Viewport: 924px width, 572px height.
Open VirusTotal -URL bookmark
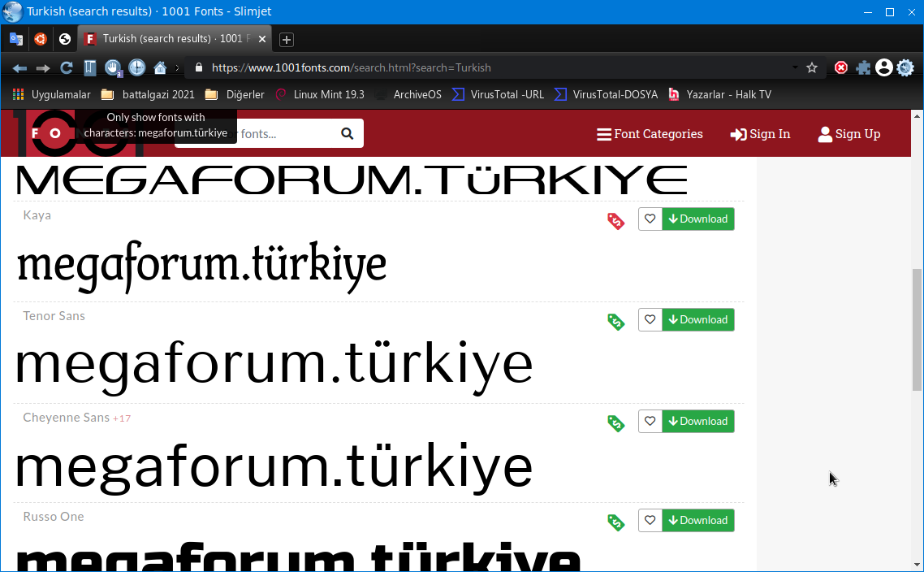pos(498,94)
